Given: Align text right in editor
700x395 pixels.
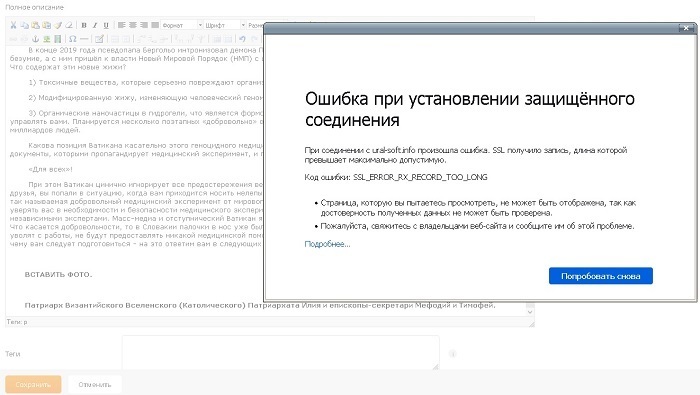Looking at the screenshot, I should pos(144,25).
